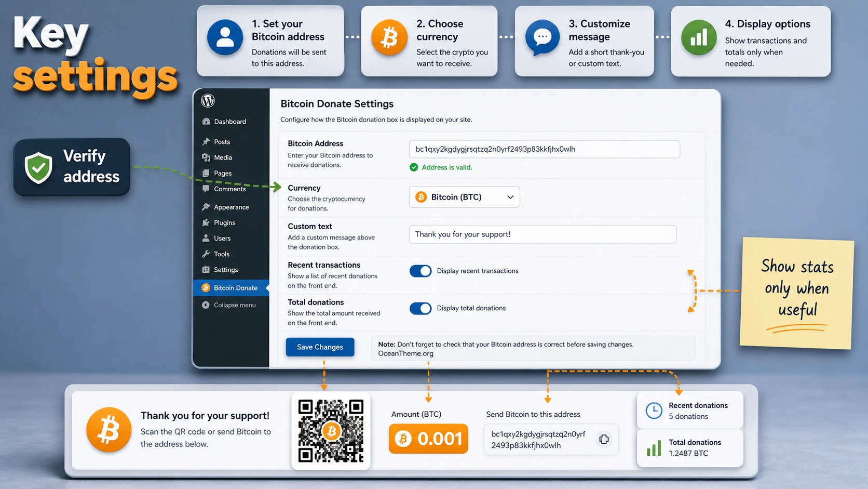Click Save Changes button

320,347
